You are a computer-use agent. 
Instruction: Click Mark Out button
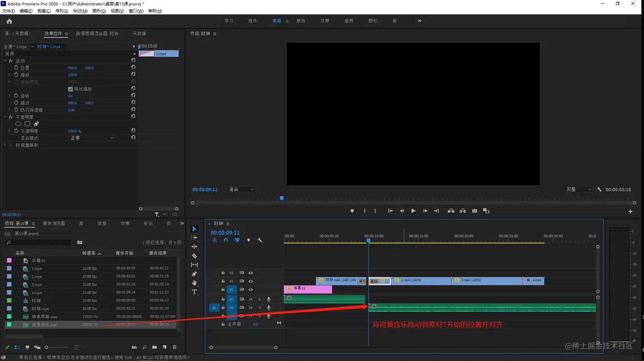375,211
